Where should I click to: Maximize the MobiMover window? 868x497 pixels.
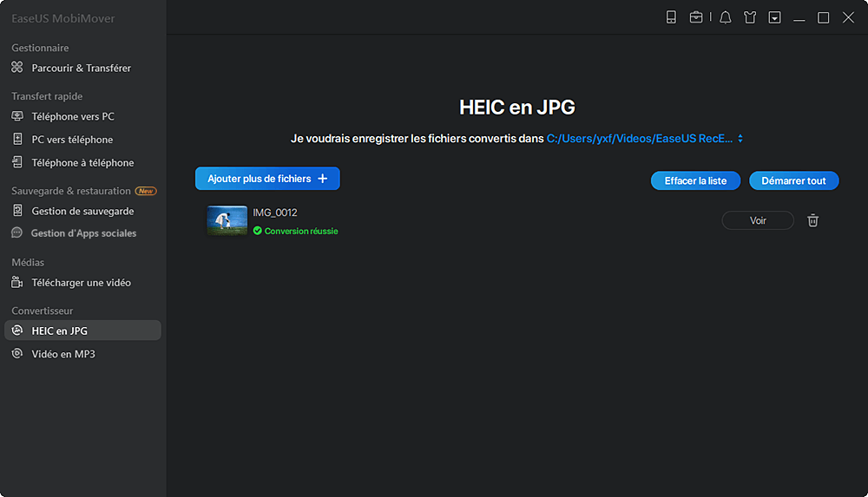tap(824, 17)
